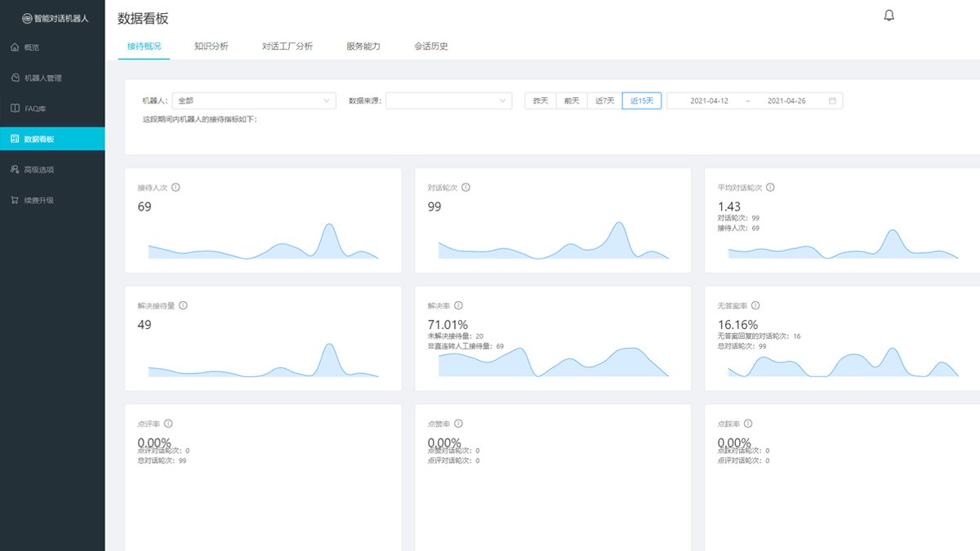Click the start date 2021-04-12 field
This screenshot has height=551, width=980.
click(709, 101)
